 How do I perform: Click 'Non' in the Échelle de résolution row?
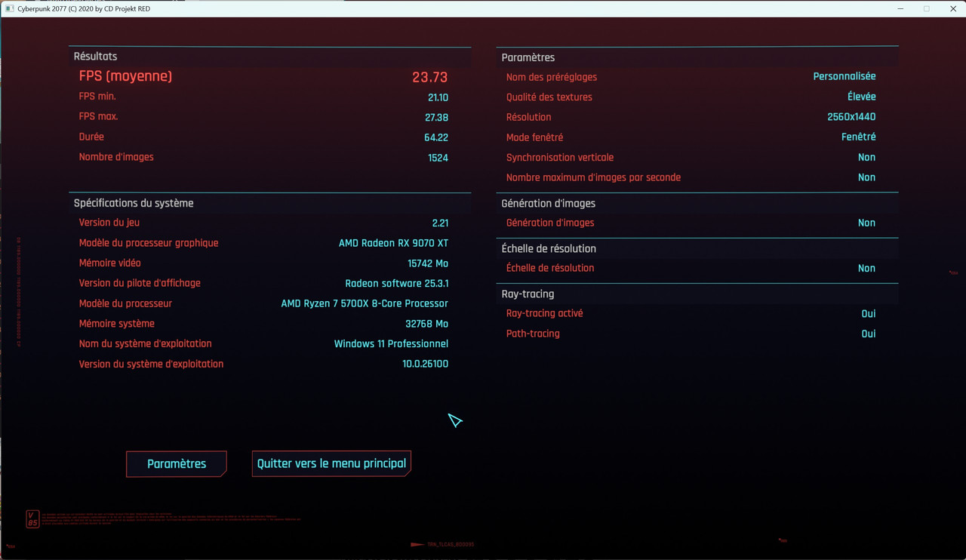866,268
